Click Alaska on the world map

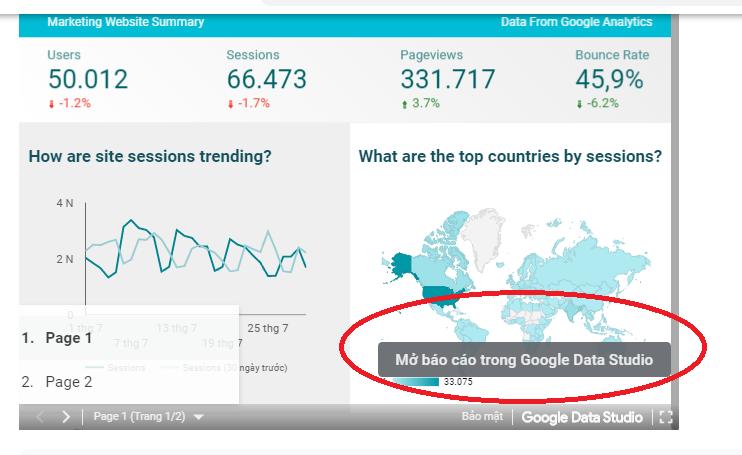[x=401, y=264]
